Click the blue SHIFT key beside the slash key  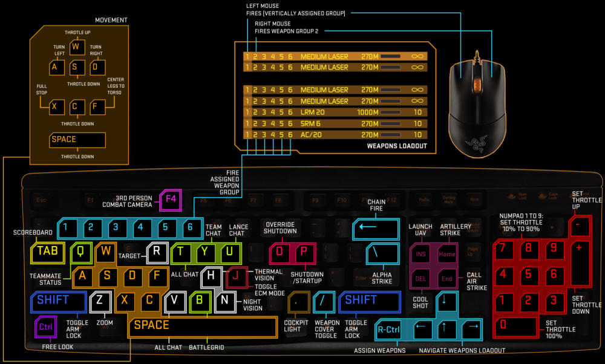pos(370,302)
